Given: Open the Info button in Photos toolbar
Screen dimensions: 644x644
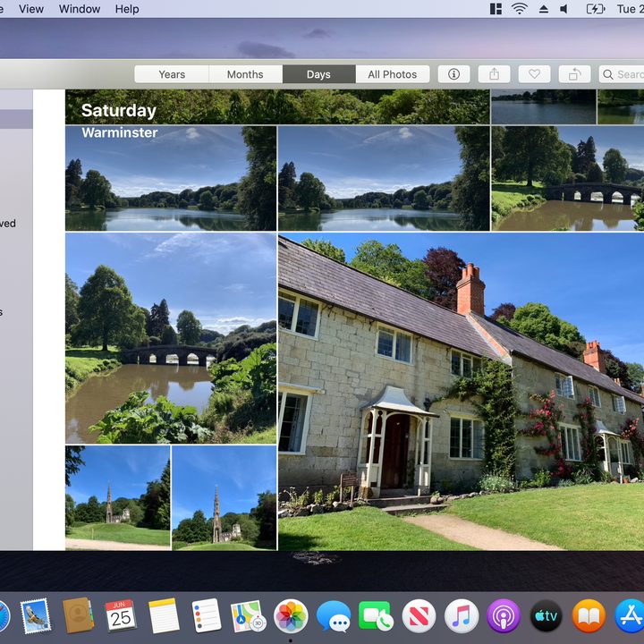Looking at the screenshot, I should (x=453, y=74).
